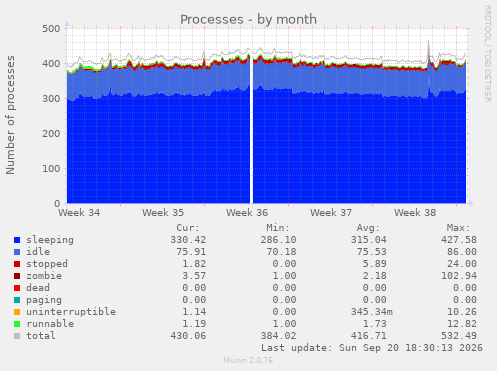Screen dimensions: 497x371
Task: Click the 'Processes - by month' chart title
Action: coord(248,20)
